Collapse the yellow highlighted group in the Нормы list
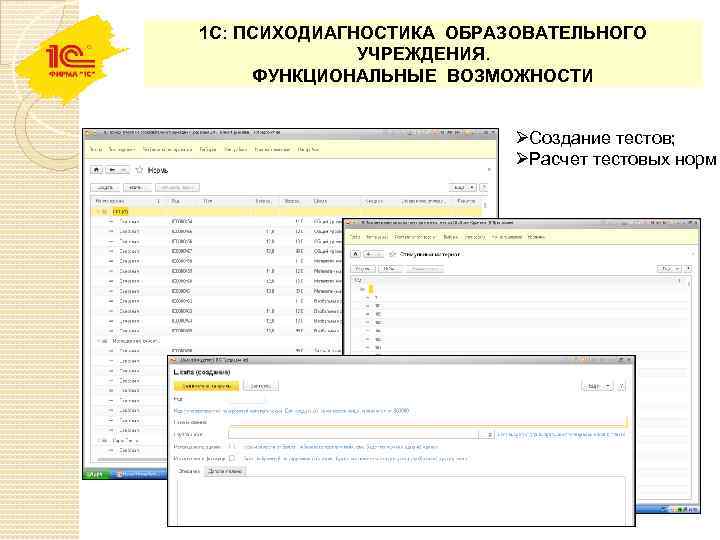This screenshot has height=540, width=720. coord(99,212)
